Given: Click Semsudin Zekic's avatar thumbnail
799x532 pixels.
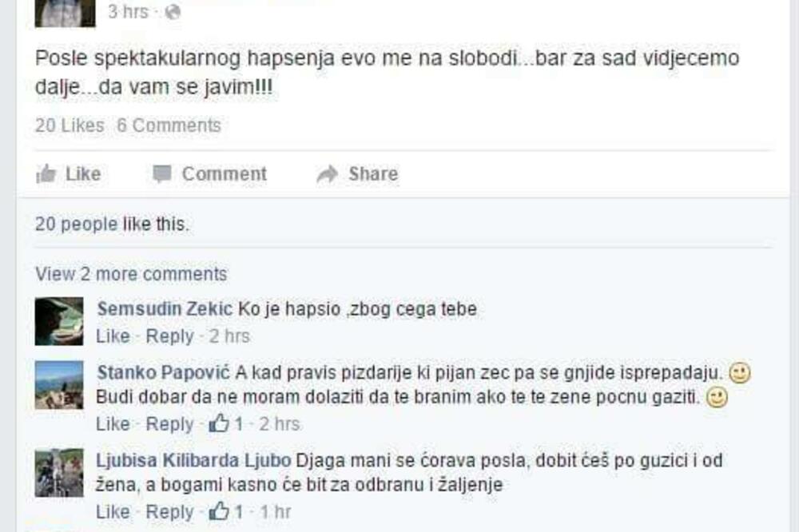Looking at the screenshot, I should click(59, 321).
